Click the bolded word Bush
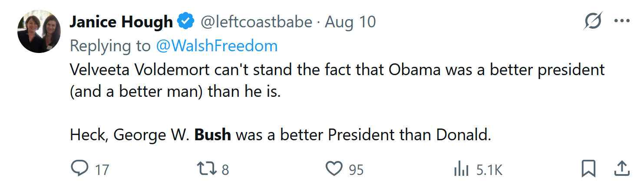The width and height of the screenshot is (644, 188). pos(212,135)
